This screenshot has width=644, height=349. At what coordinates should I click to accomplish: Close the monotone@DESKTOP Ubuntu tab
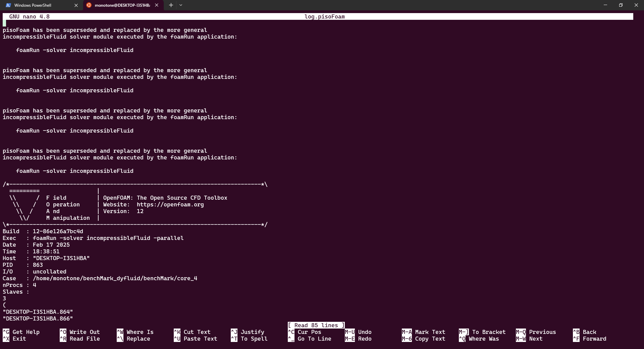tap(157, 5)
